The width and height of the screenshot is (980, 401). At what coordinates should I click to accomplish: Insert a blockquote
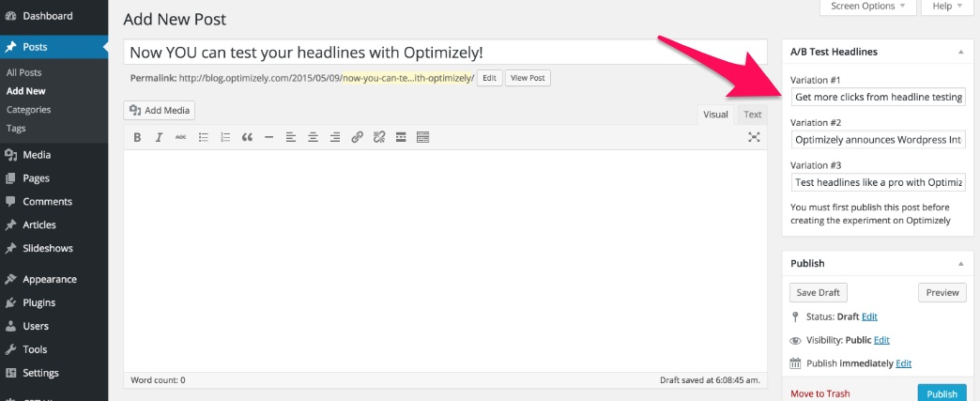pos(247,138)
